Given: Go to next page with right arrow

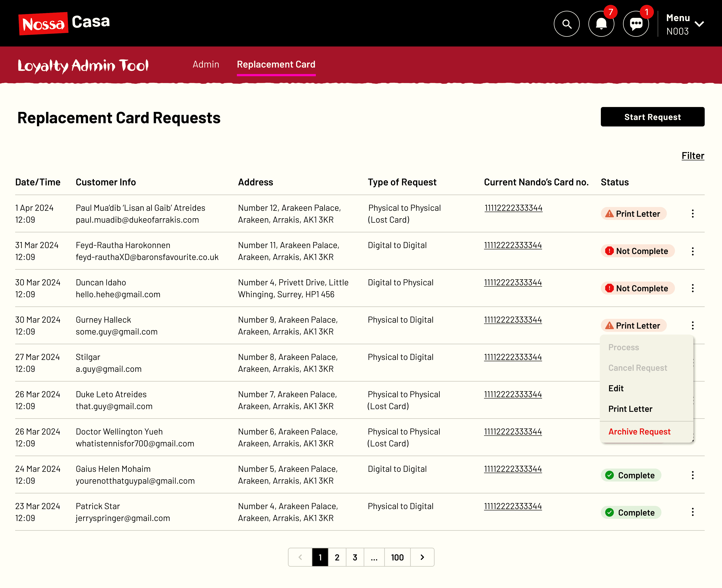Looking at the screenshot, I should [422, 557].
